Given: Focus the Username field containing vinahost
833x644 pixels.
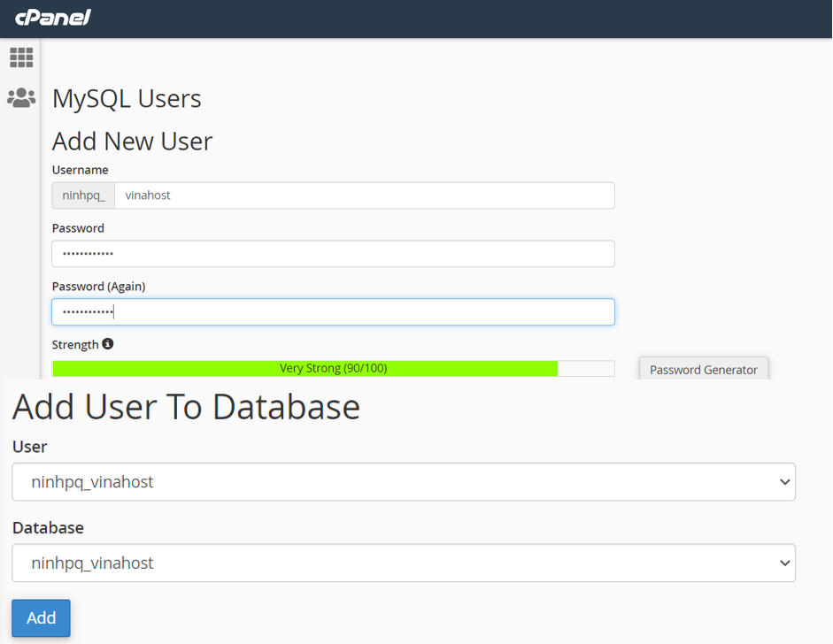Looking at the screenshot, I should coord(364,195).
